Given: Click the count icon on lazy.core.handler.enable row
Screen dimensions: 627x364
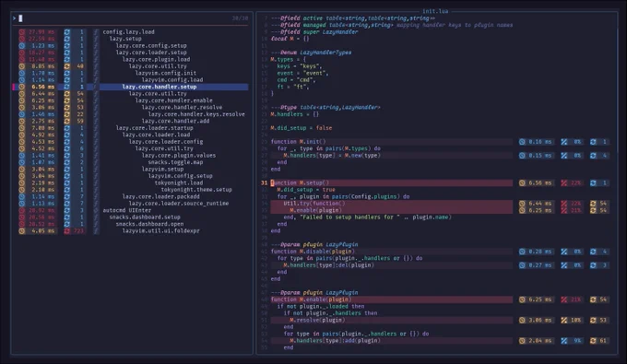Looking at the screenshot, I should pyautogui.click(x=66, y=100).
